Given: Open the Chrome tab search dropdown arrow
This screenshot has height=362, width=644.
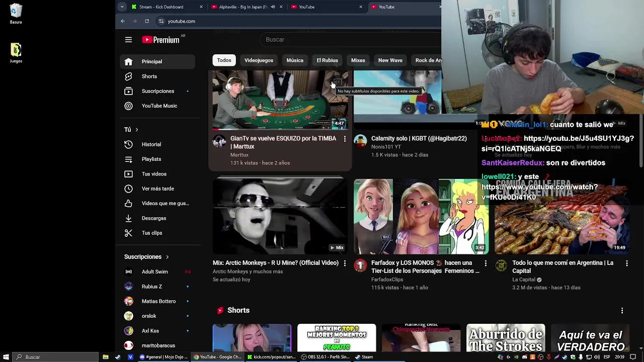Looking at the screenshot, I should (x=122, y=7).
